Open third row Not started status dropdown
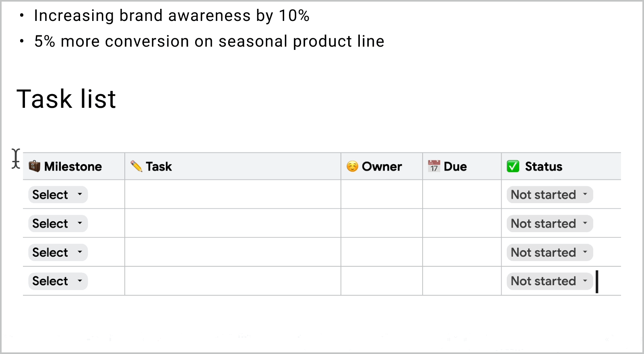 pyautogui.click(x=550, y=253)
